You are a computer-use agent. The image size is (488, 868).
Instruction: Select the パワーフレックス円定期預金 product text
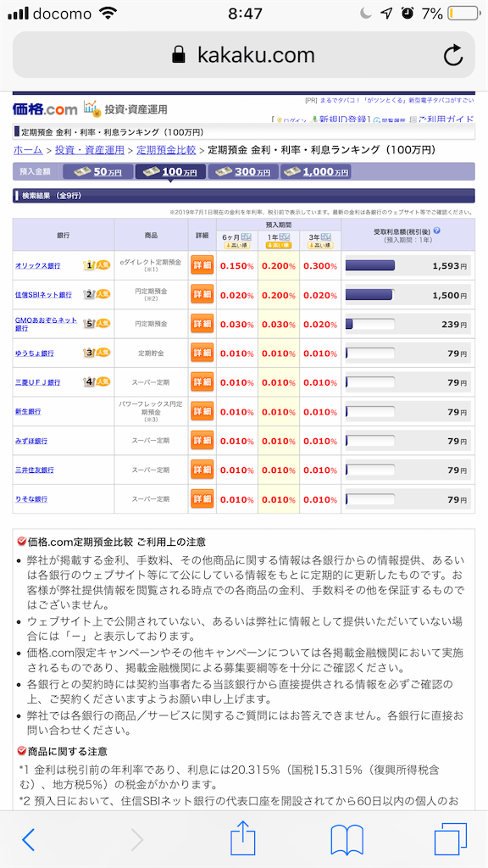tap(151, 408)
